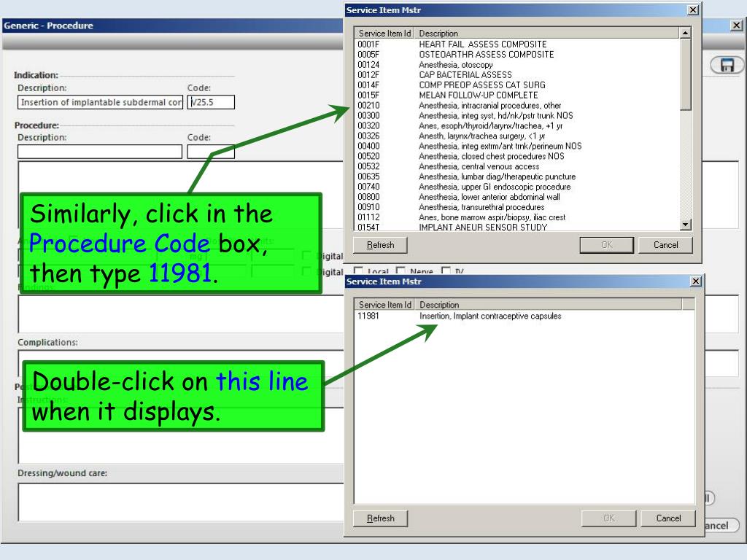This screenshot has height=560, width=747.
Task: Click the scroll up arrow in service list
Action: (x=685, y=33)
